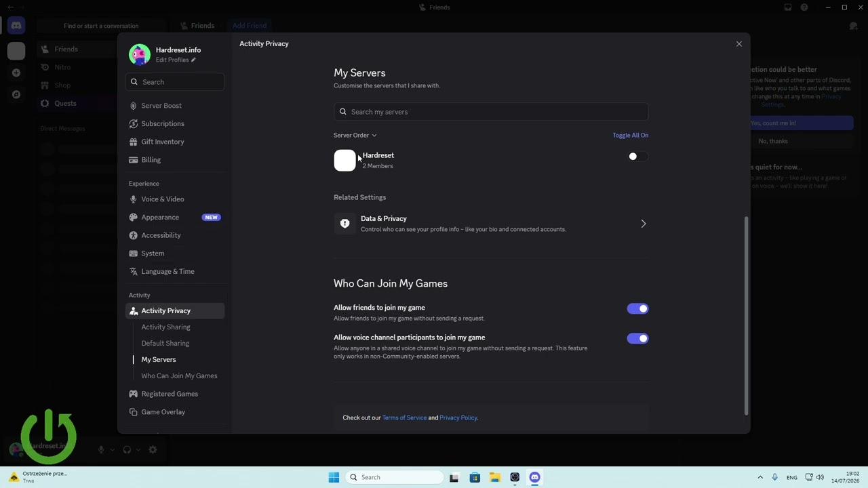Open the Server Order dropdown
Viewport: 868px width, 488px height.
tap(355, 135)
